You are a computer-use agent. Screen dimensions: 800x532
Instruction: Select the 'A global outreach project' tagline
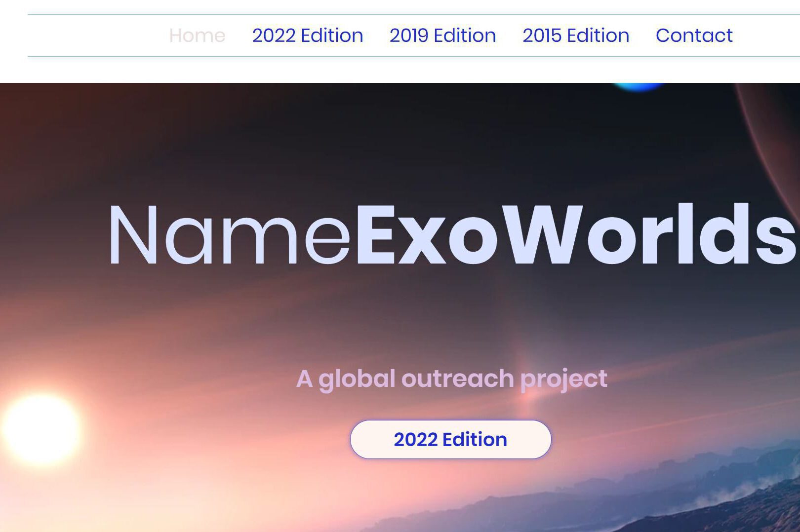[450, 379]
